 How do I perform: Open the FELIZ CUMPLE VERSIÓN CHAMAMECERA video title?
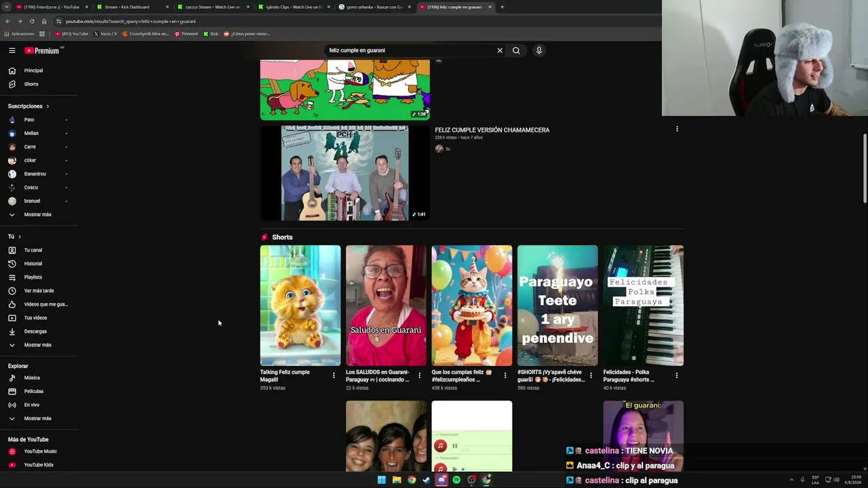pyautogui.click(x=492, y=130)
